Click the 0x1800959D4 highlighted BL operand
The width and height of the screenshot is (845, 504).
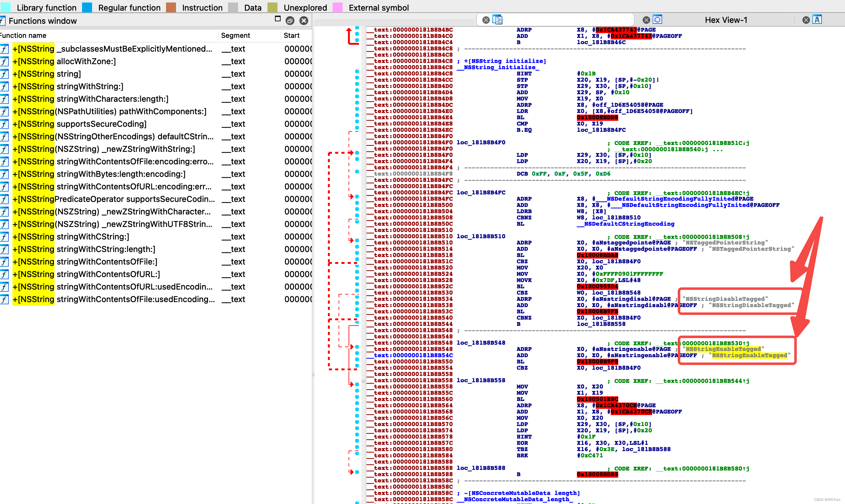pos(597,287)
